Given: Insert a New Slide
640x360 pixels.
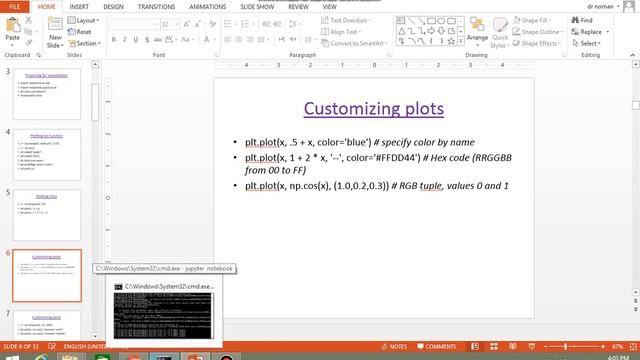Looking at the screenshot, I should pos(55,33).
